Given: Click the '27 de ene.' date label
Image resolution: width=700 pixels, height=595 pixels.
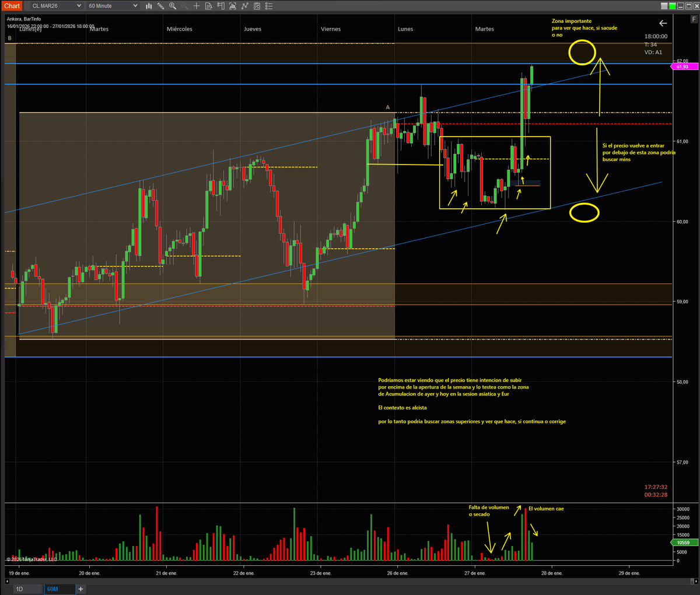Looking at the screenshot, I should coord(475,573).
